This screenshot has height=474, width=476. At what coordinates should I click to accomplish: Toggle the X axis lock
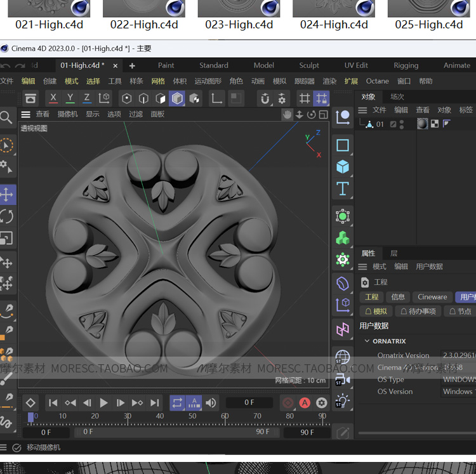[x=53, y=98]
